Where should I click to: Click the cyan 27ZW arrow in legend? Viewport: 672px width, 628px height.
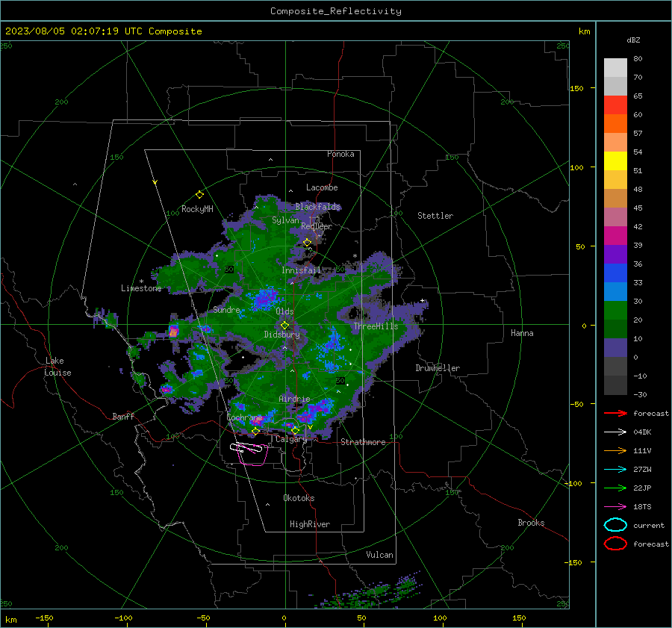615,470
